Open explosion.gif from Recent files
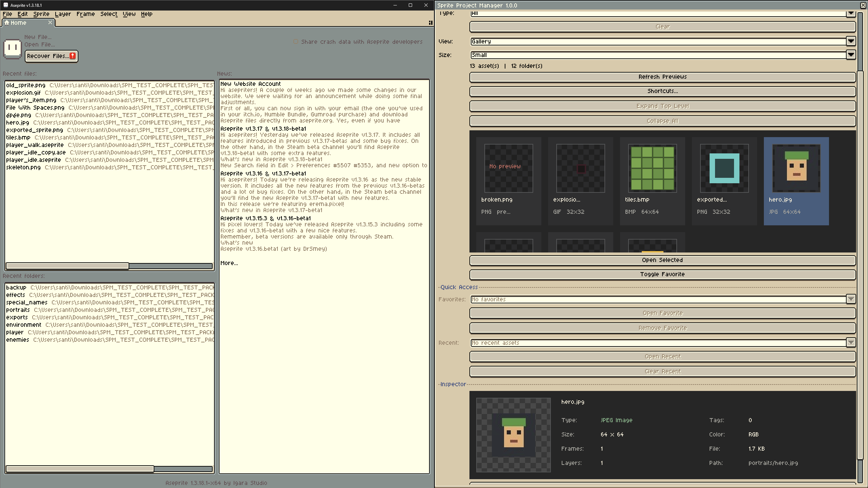The width and height of the screenshot is (868, 488). [109, 93]
